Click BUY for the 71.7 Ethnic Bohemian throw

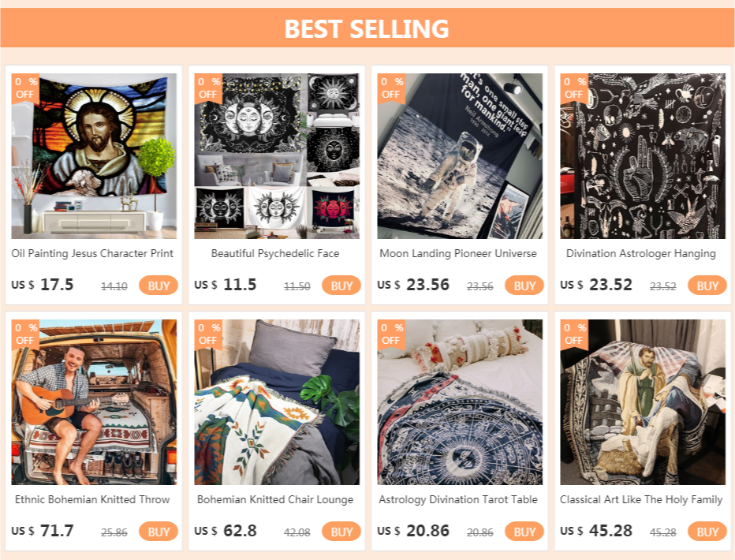pos(159,532)
